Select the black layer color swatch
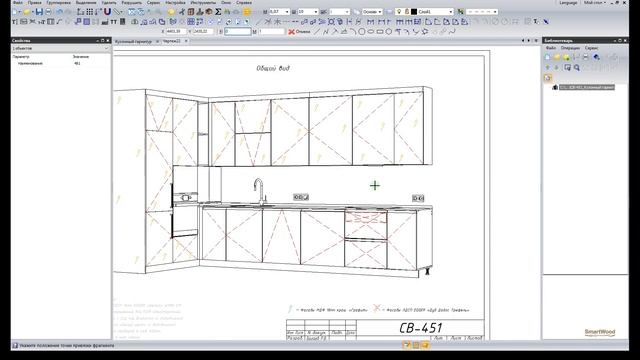Viewport: 640px width, 360px height. pos(414,12)
